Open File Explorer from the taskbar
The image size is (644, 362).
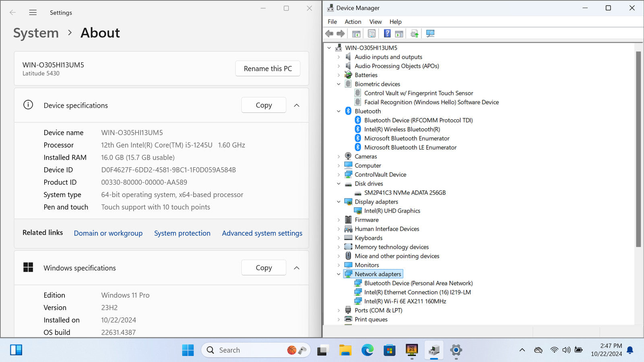point(345,350)
